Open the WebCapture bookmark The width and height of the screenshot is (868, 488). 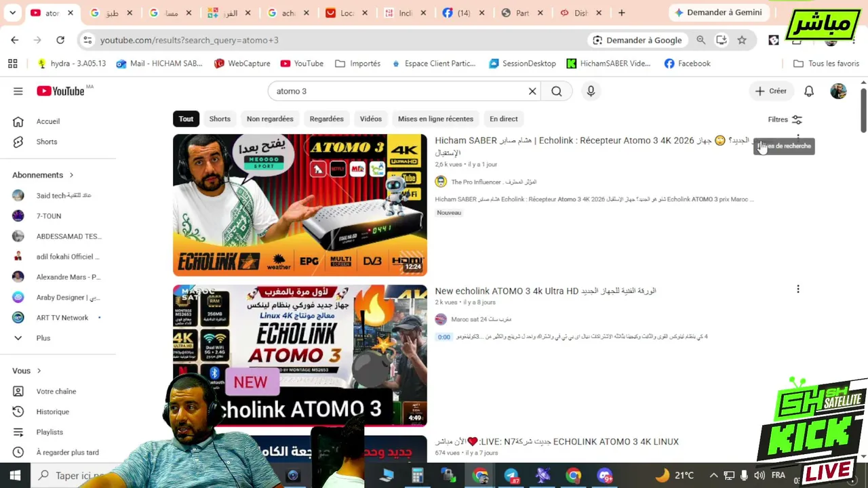coord(242,63)
